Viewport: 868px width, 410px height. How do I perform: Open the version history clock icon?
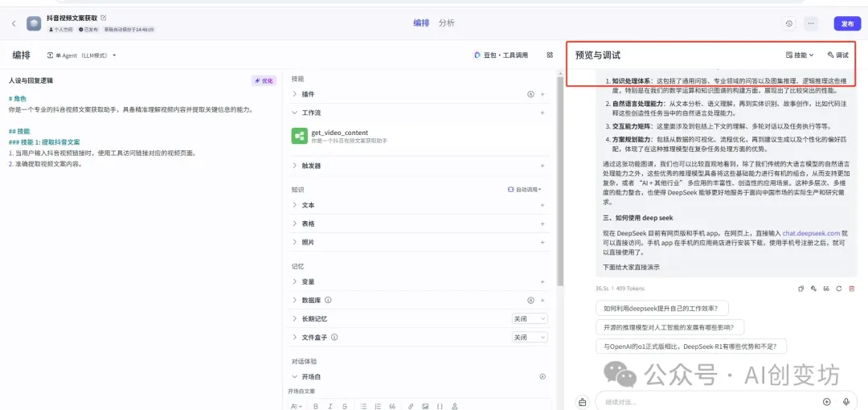point(789,23)
